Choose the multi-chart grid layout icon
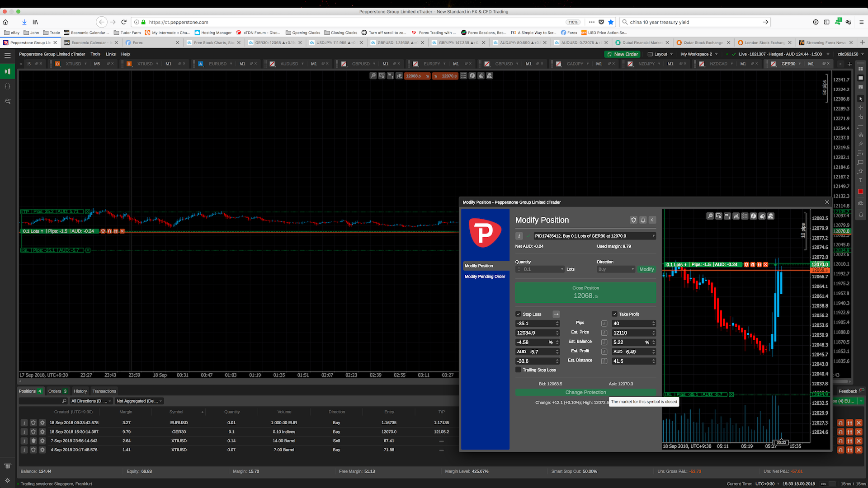Viewport: 868px width, 488px height. (x=860, y=69)
